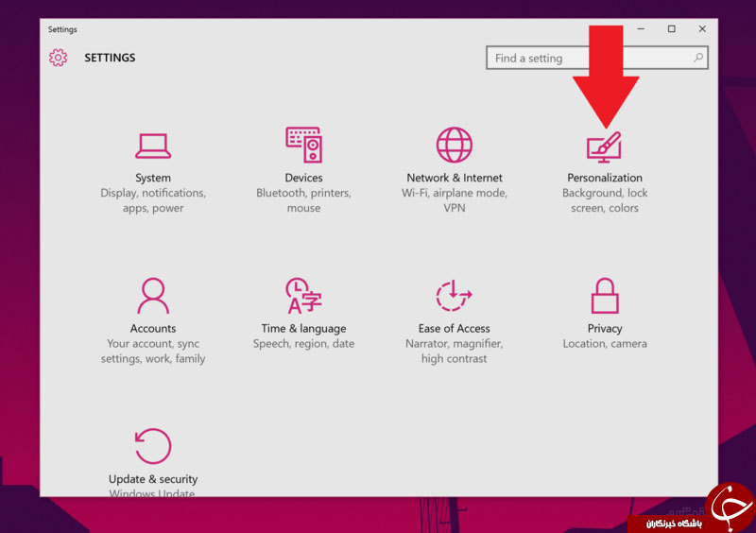
Task: Select the Network & Internet label
Action: click(455, 178)
